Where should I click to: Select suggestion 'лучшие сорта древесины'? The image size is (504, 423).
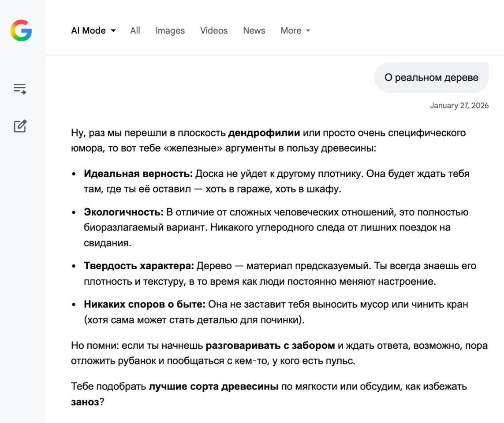(x=213, y=387)
